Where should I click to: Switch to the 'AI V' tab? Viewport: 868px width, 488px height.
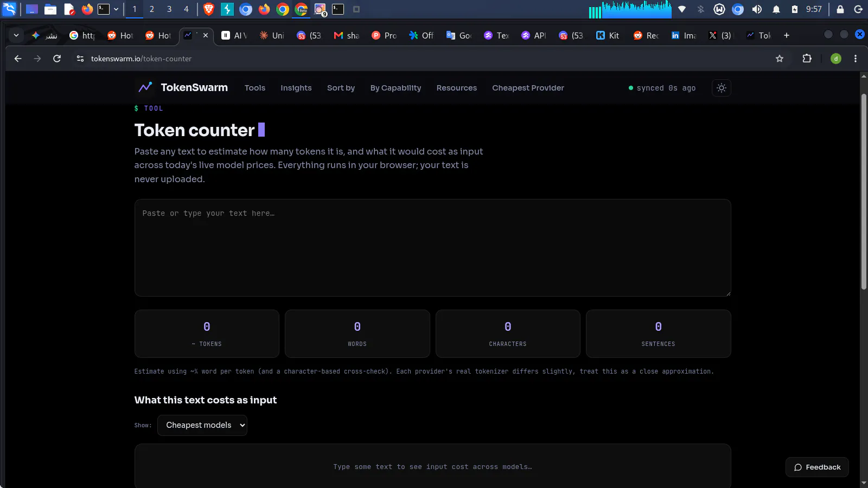(x=234, y=35)
